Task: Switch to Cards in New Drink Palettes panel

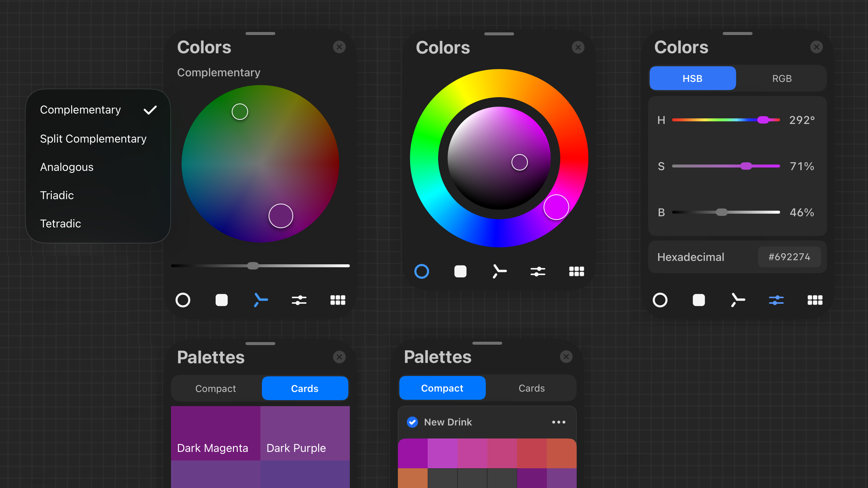Action: coord(532,388)
